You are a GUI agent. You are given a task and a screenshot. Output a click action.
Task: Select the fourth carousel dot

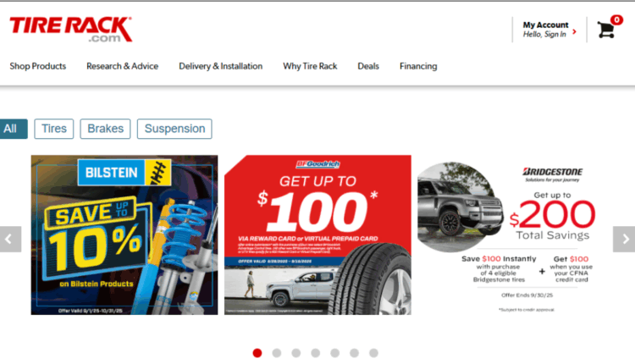(316, 353)
